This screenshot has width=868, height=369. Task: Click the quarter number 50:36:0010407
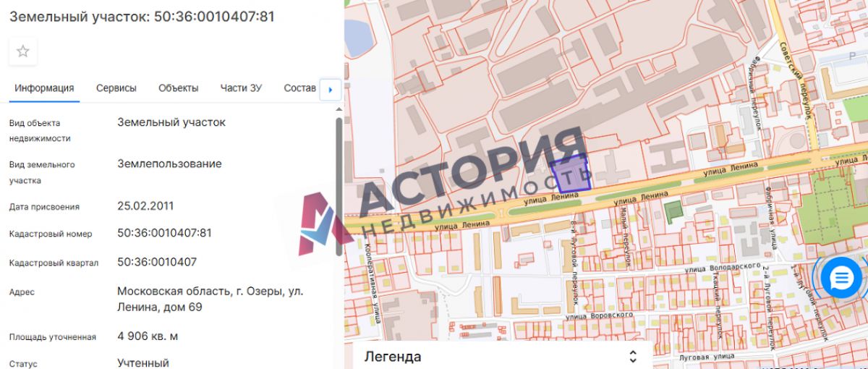157,262
